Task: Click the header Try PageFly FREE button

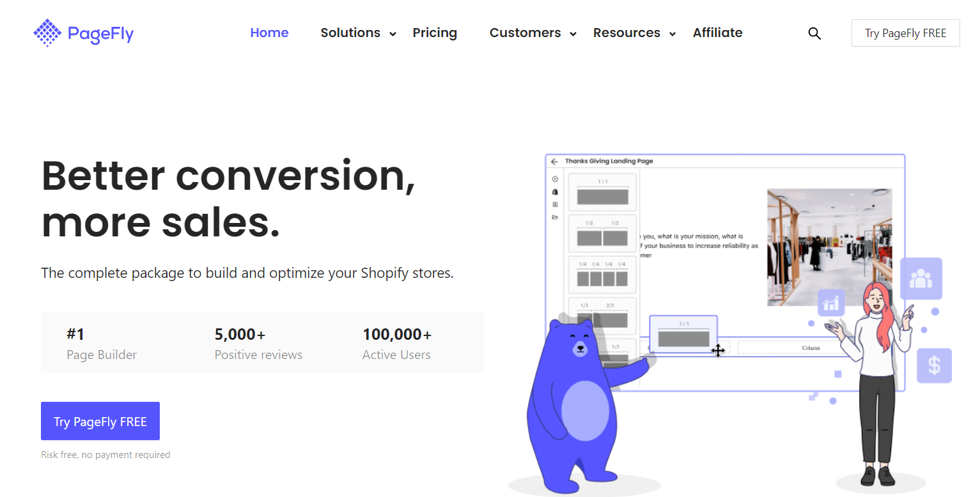Action: (905, 33)
